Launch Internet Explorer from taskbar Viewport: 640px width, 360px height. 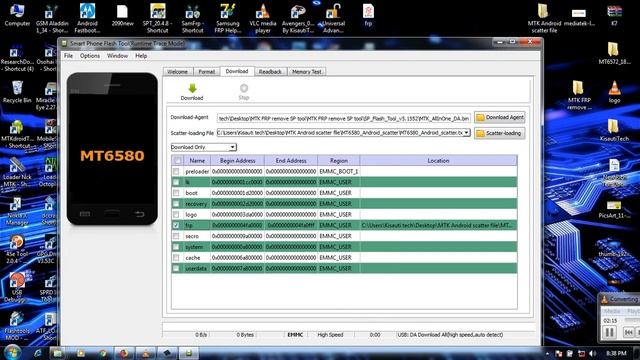pos(38,353)
